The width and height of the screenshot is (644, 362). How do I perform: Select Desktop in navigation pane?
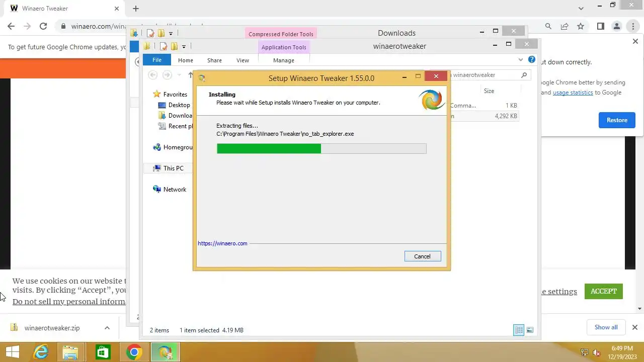coord(174,105)
